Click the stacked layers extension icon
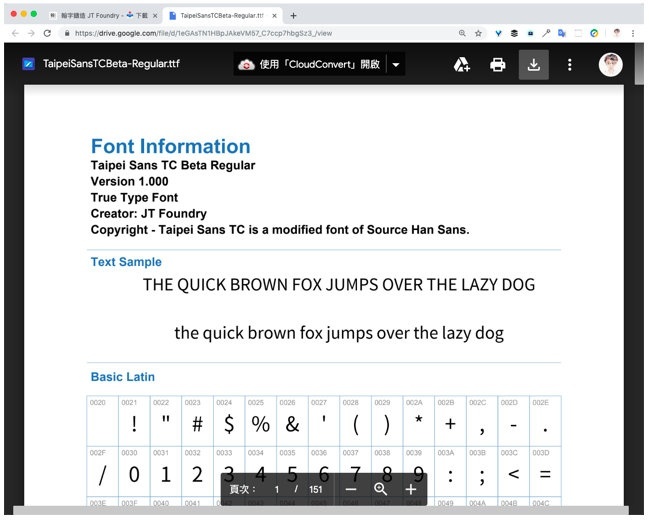The width and height of the screenshot is (649, 520). [514, 33]
